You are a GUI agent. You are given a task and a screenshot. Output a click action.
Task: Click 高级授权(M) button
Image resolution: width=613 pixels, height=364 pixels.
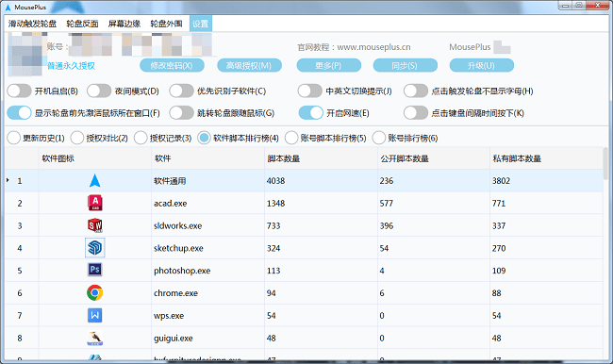pos(249,65)
